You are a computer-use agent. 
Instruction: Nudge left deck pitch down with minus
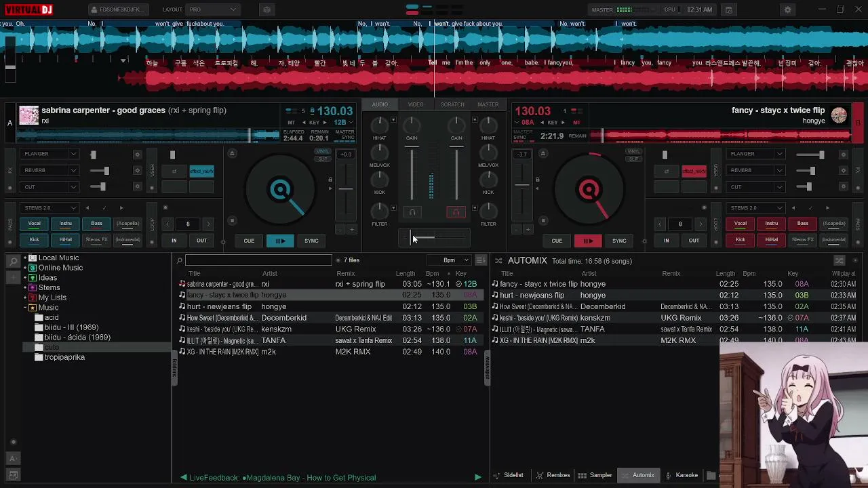[x=340, y=230]
